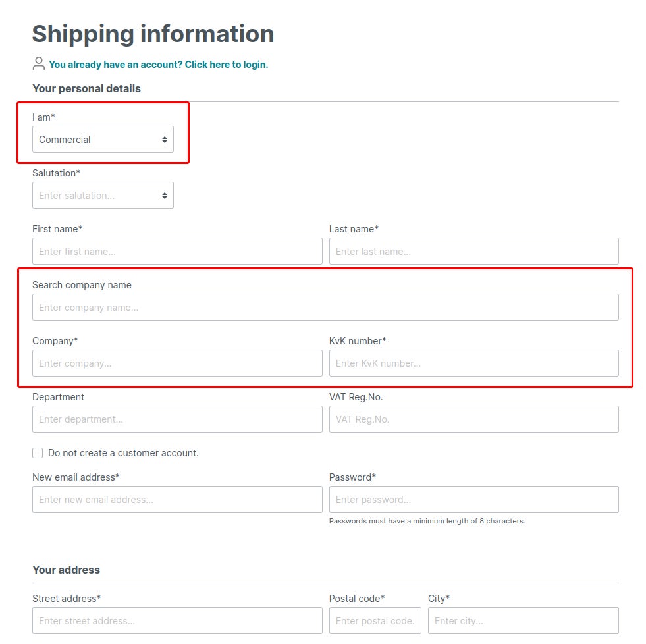This screenshot has width=646, height=644.
Task: Click the 'Do not create a customer account' label
Action: coord(123,453)
